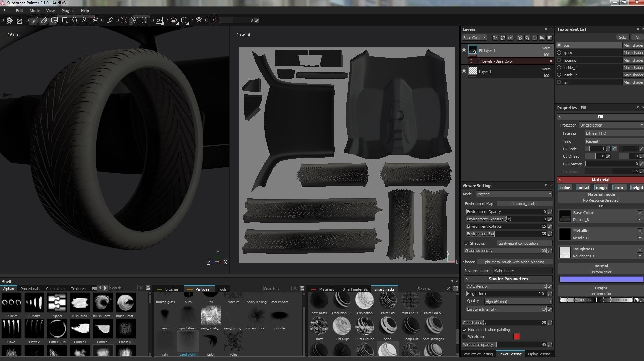This screenshot has height=361, width=644.
Task: Select the Polygon Fill tool
Action: 65,20
